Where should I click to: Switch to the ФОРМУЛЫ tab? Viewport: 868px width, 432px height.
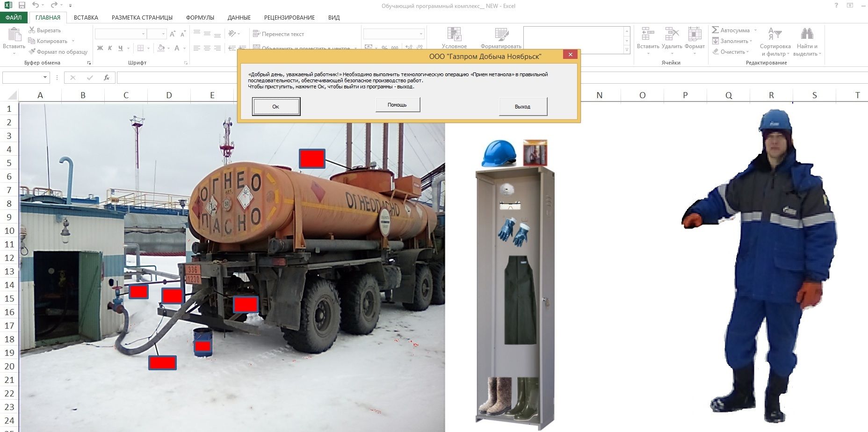200,17
